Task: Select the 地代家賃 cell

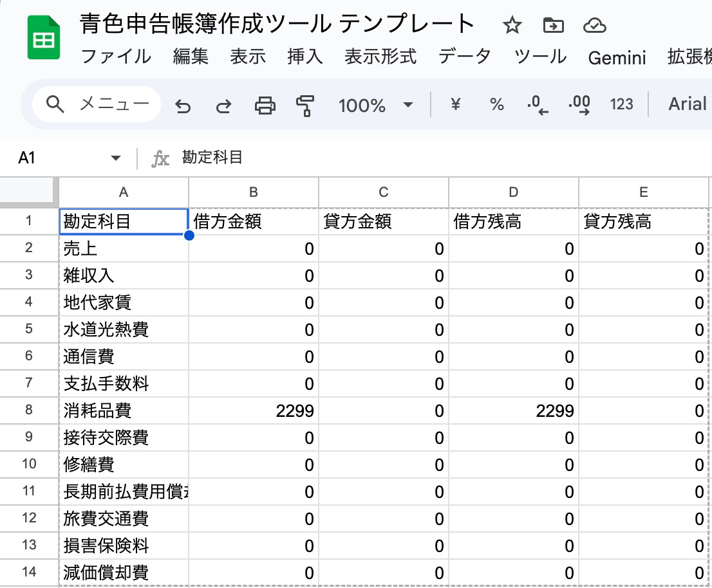Action: click(124, 302)
